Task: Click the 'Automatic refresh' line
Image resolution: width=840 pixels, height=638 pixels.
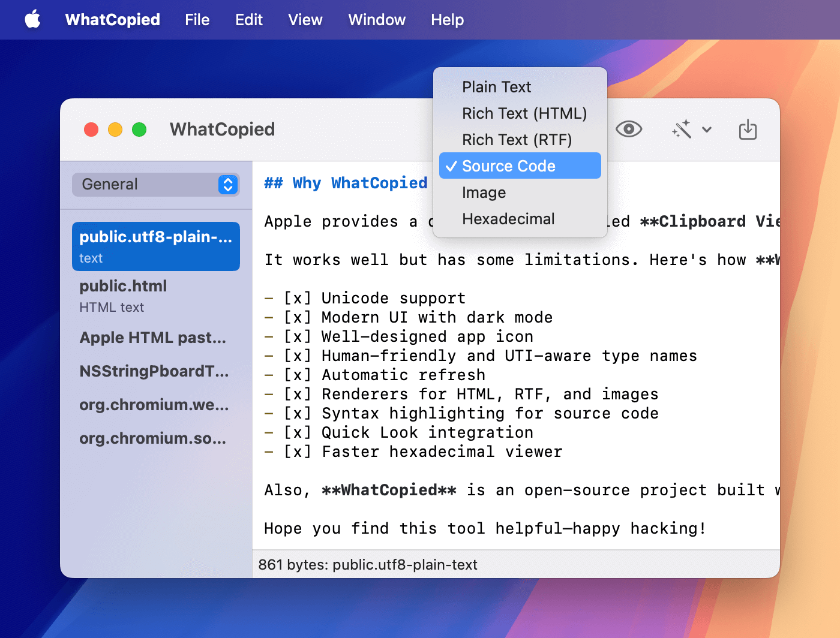Action: (375, 375)
